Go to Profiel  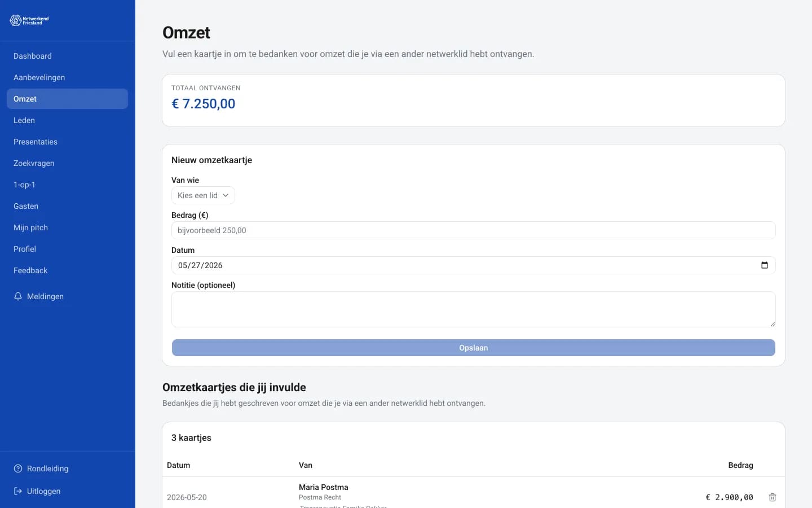[x=67, y=249]
